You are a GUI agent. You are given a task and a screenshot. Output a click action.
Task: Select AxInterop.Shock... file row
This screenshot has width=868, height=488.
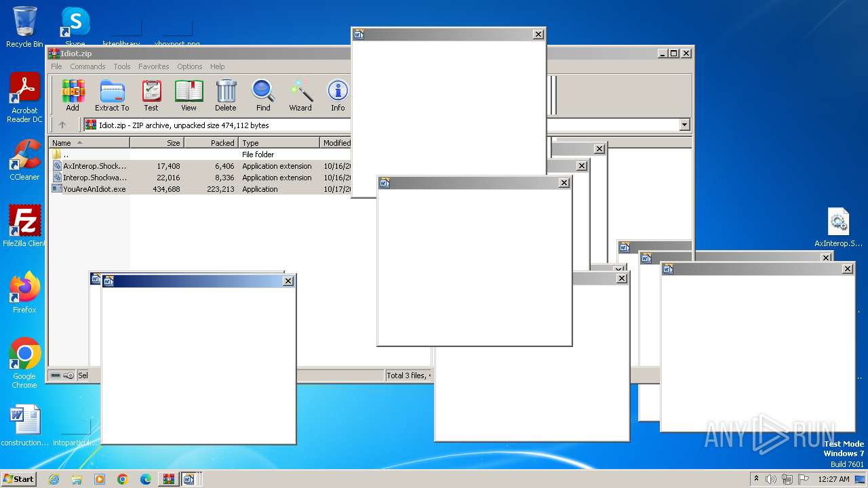pyautogui.click(x=200, y=166)
